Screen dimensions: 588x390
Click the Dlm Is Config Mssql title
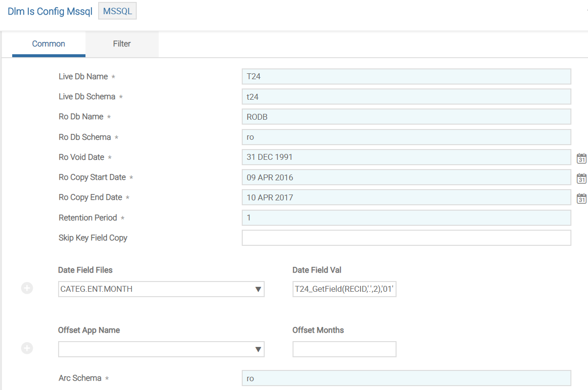point(50,11)
